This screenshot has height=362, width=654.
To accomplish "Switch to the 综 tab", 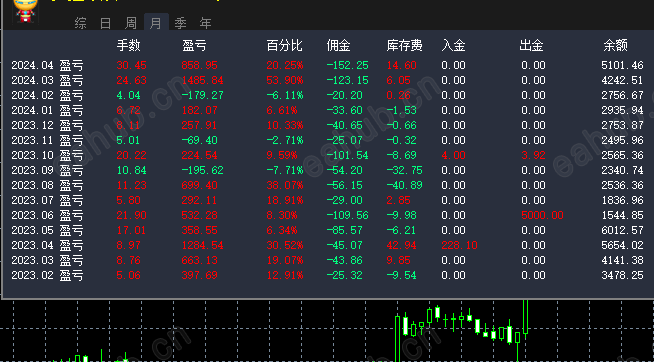I will [81, 23].
